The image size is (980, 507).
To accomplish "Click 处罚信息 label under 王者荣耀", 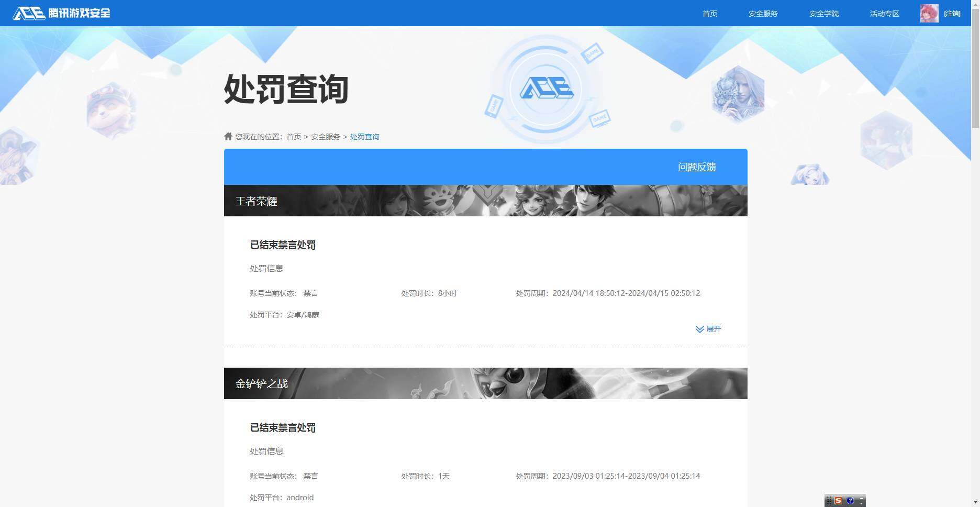I will point(266,268).
